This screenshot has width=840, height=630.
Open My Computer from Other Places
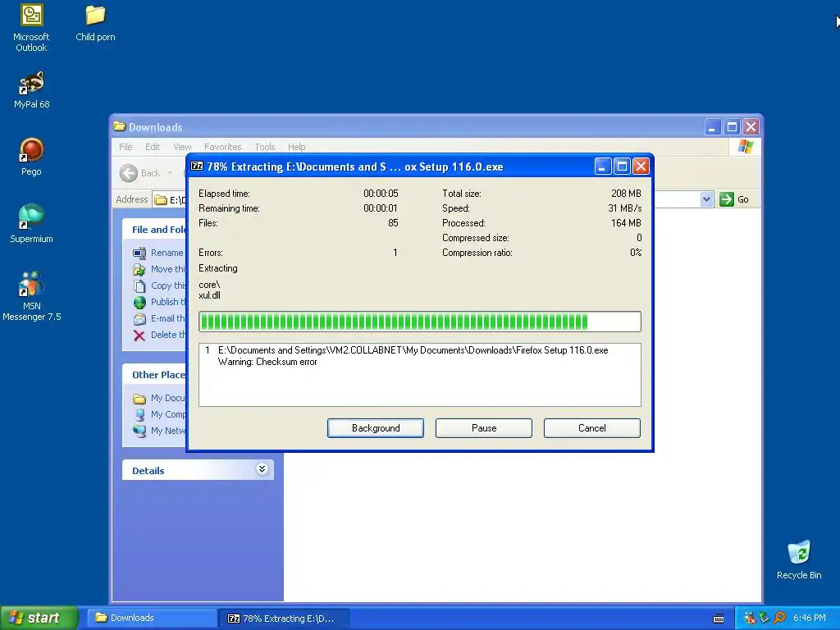[158, 414]
